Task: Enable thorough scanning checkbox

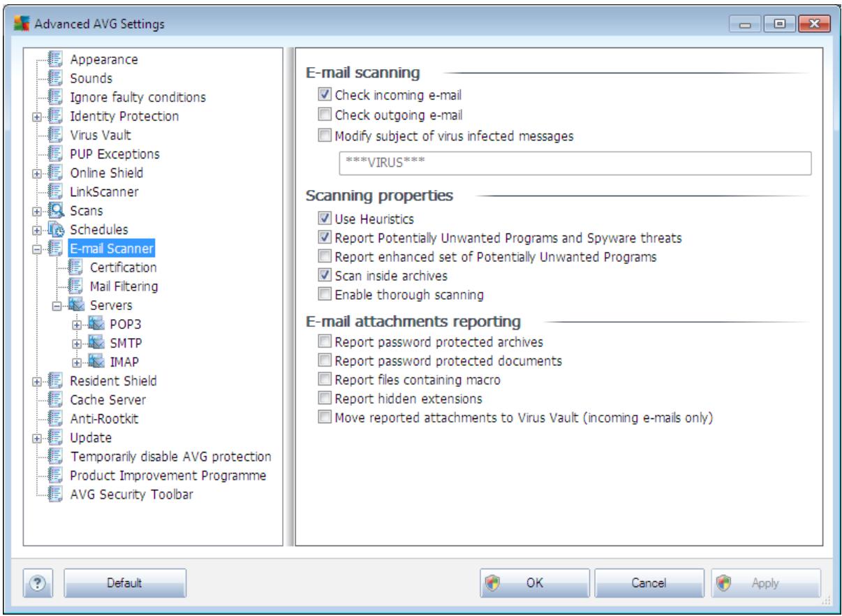Action: pos(323,294)
